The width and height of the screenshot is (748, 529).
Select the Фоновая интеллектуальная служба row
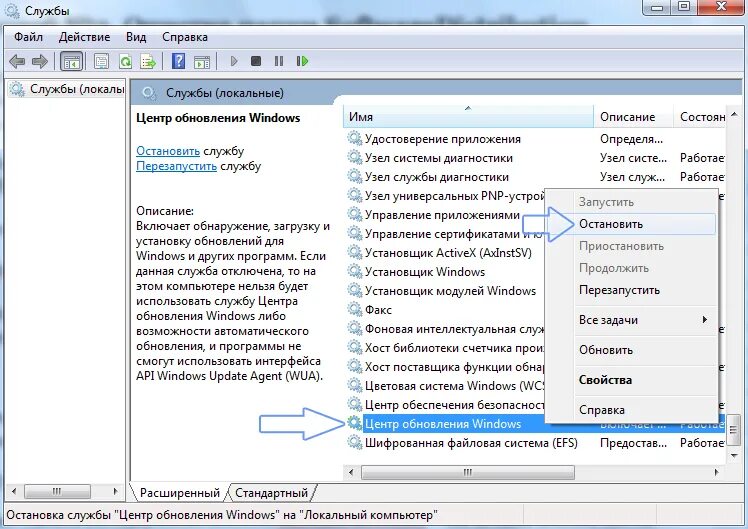(x=446, y=329)
